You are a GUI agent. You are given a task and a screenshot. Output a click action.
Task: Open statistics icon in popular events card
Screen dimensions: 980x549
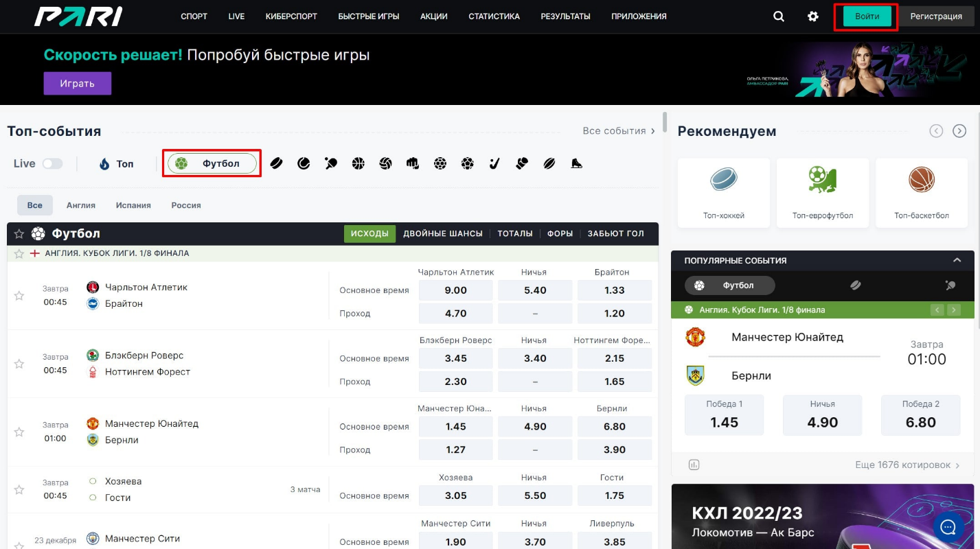pyautogui.click(x=694, y=465)
